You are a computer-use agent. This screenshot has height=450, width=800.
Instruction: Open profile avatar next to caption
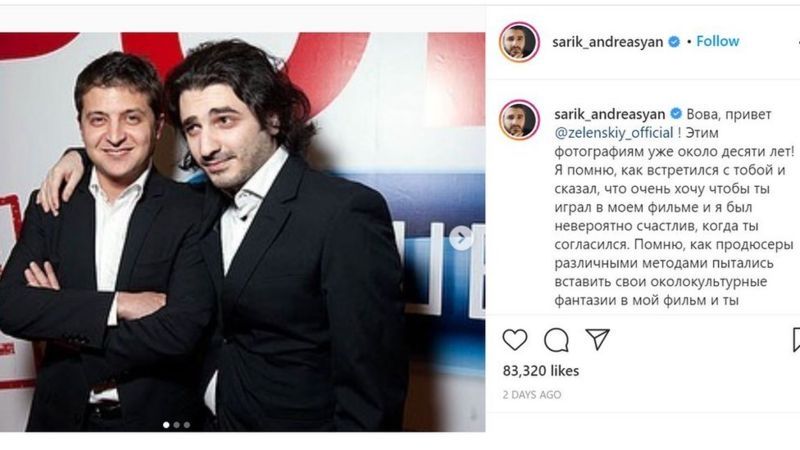pyautogui.click(x=519, y=120)
